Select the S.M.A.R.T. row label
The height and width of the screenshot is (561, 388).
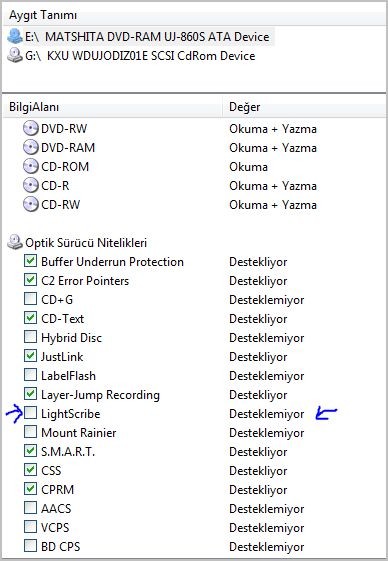[68, 452]
